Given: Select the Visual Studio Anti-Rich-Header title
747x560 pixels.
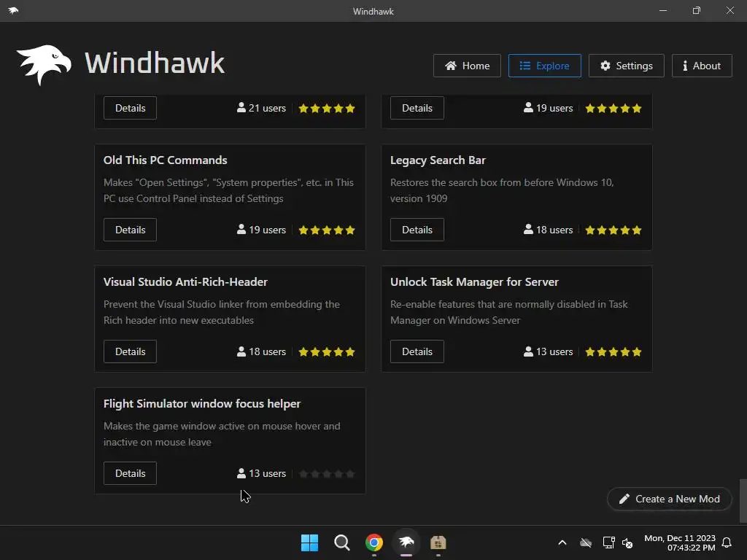Looking at the screenshot, I should pos(185,282).
